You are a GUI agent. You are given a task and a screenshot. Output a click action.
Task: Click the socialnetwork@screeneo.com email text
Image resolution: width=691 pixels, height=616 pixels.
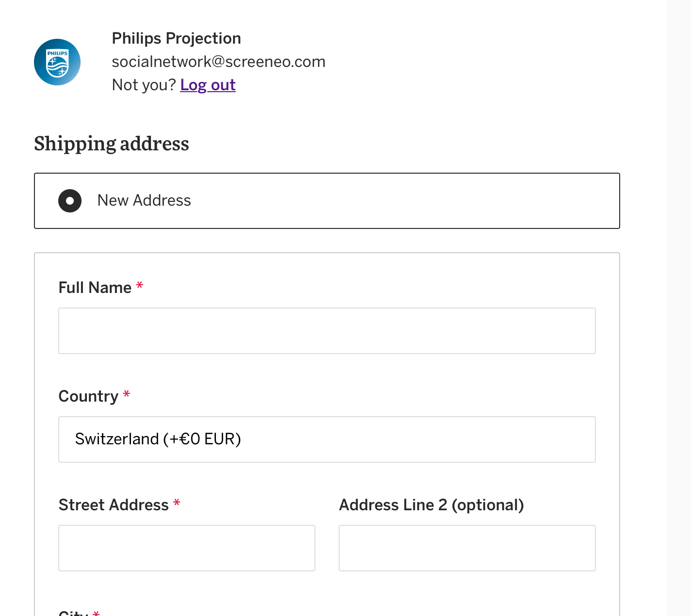point(218,62)
